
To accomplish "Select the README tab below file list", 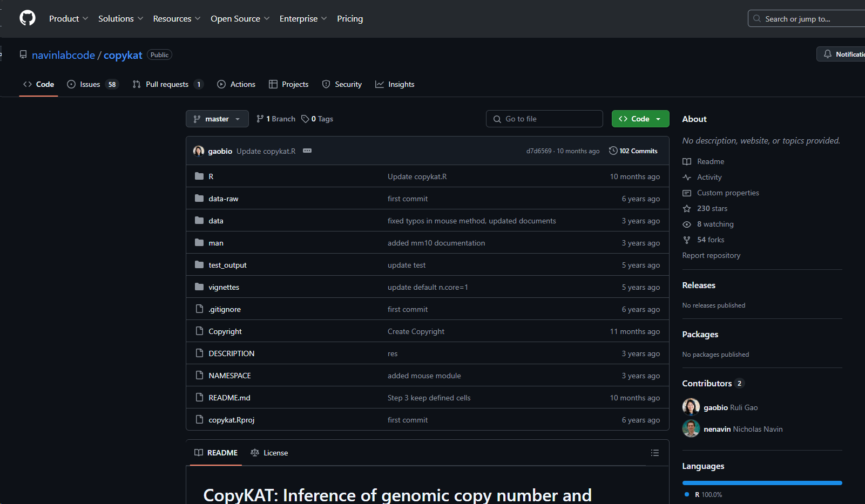I will click(216, 453).
